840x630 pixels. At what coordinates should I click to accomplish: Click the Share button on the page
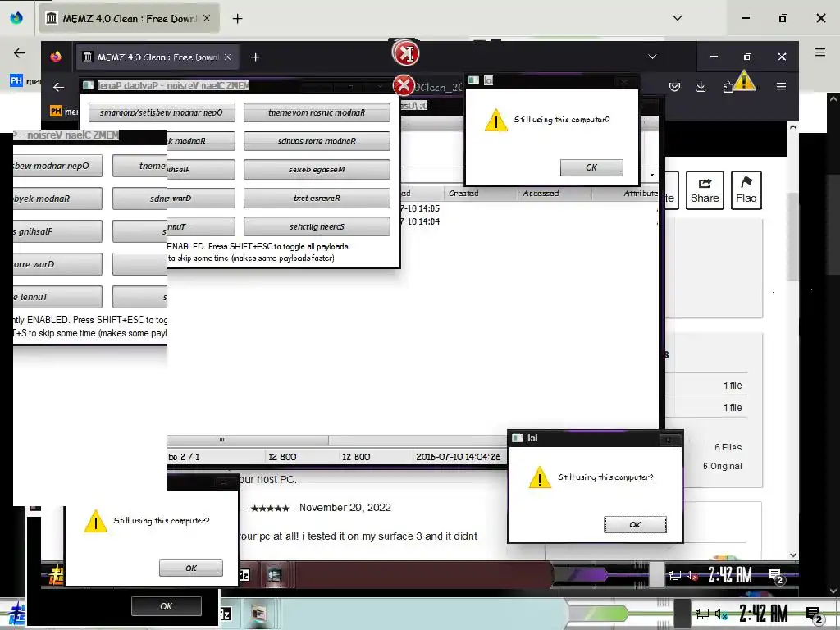click(705, 190)
